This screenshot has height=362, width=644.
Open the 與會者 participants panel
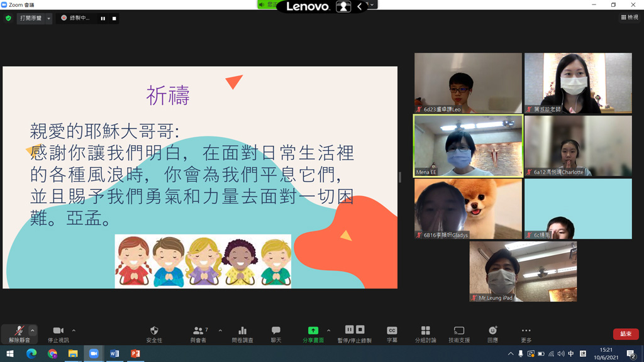click(199, 334)
